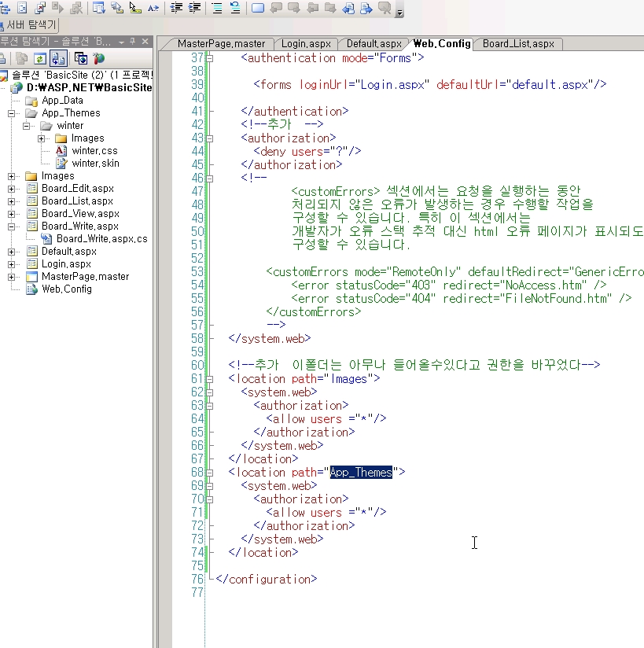
Task: Click Quick Info toolbar icon
Action: (x=135, y=8)
